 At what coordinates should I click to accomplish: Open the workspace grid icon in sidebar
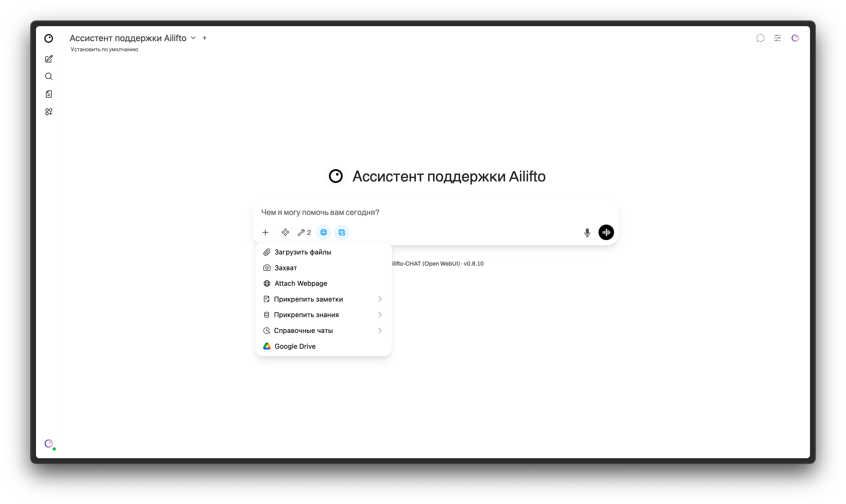49,111
